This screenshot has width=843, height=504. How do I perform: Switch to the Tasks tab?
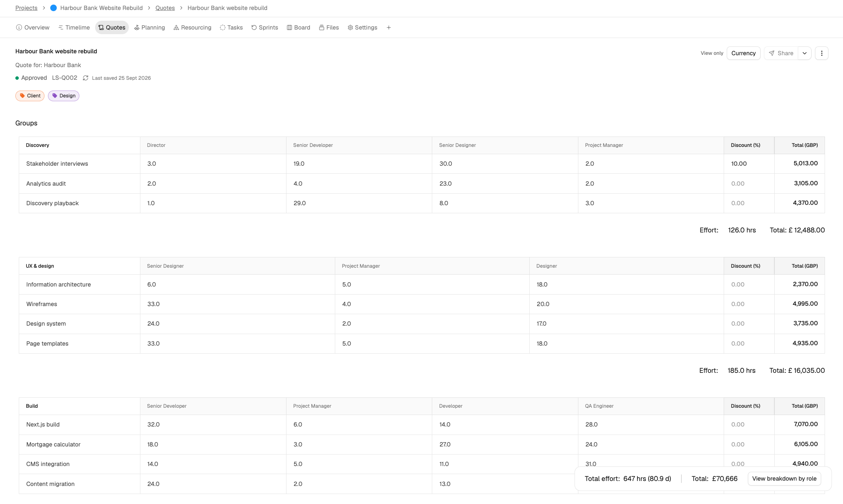click(231, 28)
